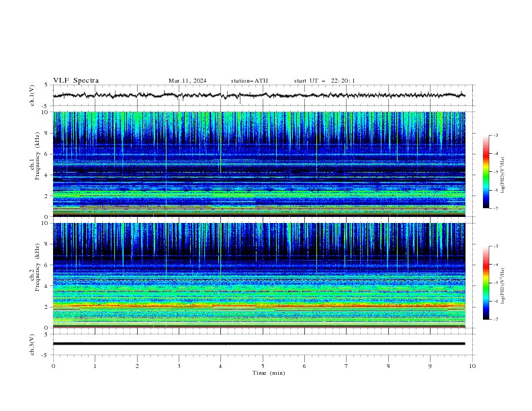Click time axis tick label "2"
Screen dimensions: 532x411
click(x=137, y=366)
